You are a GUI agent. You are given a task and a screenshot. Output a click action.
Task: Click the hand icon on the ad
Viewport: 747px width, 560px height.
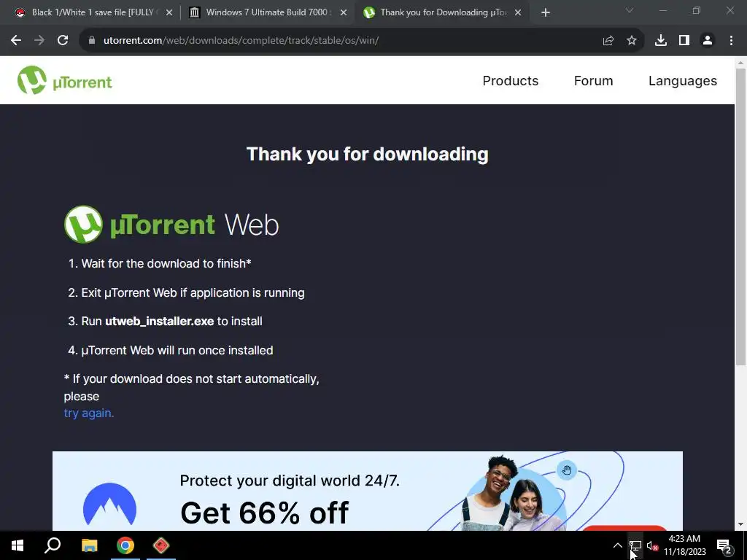point(566,470)
